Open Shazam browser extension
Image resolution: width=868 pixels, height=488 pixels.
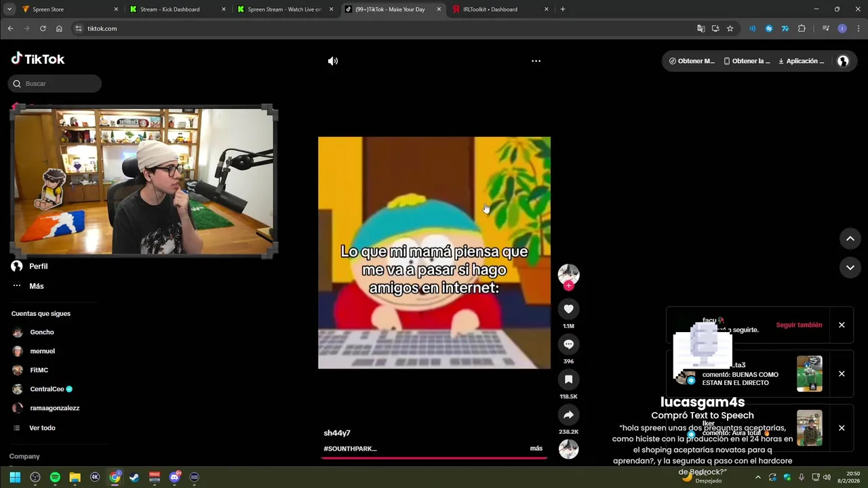tap(769, 28)
